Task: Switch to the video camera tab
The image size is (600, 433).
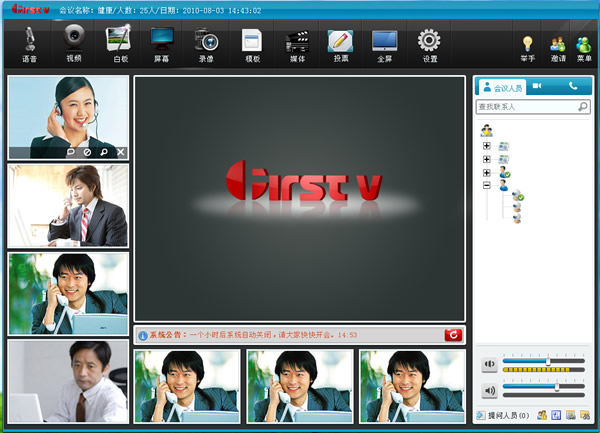Action: click(x=537, y=86)
